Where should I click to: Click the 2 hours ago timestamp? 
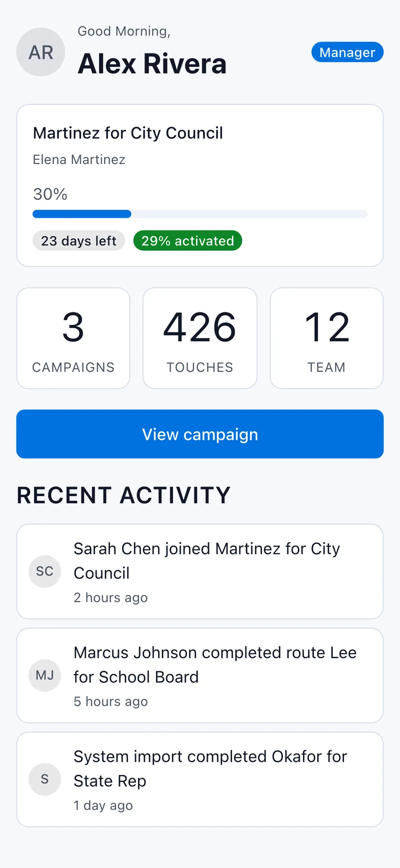pyautogui.click(x=110, y=598)
